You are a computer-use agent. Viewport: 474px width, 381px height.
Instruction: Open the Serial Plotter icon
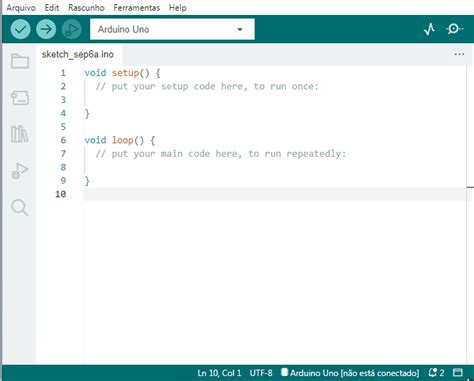429,29
